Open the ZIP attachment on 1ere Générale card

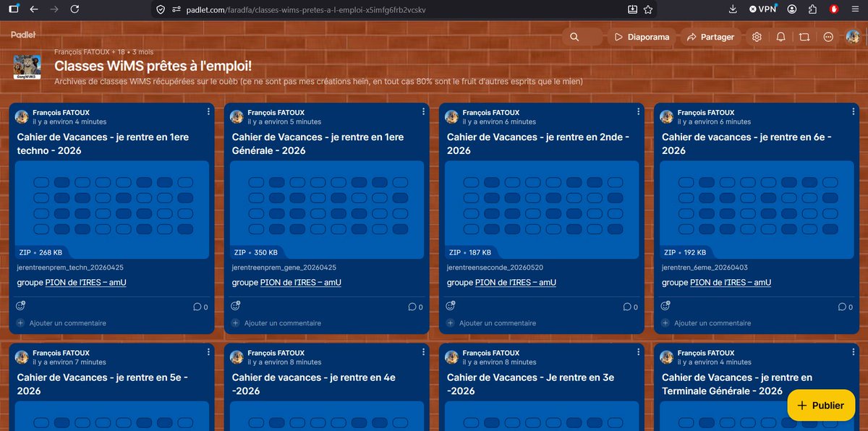point(327,210)
